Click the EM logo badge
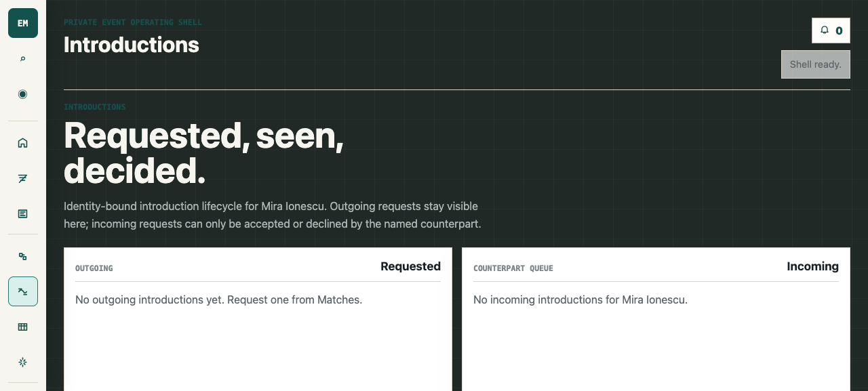 tap(23, 23)
